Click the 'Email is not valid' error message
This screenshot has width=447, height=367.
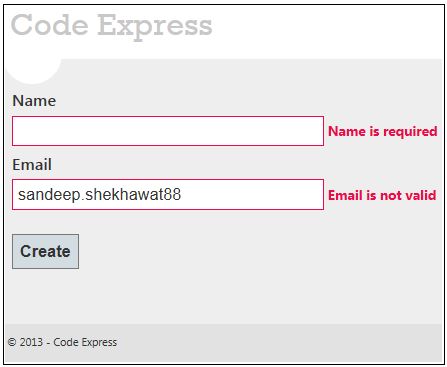tap(382, 195)
